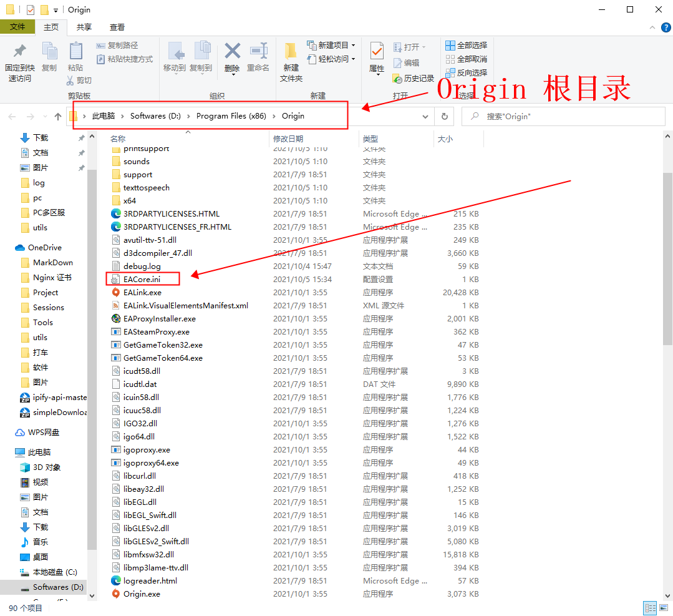Click the Invert Selection icon

pos(450,72)
